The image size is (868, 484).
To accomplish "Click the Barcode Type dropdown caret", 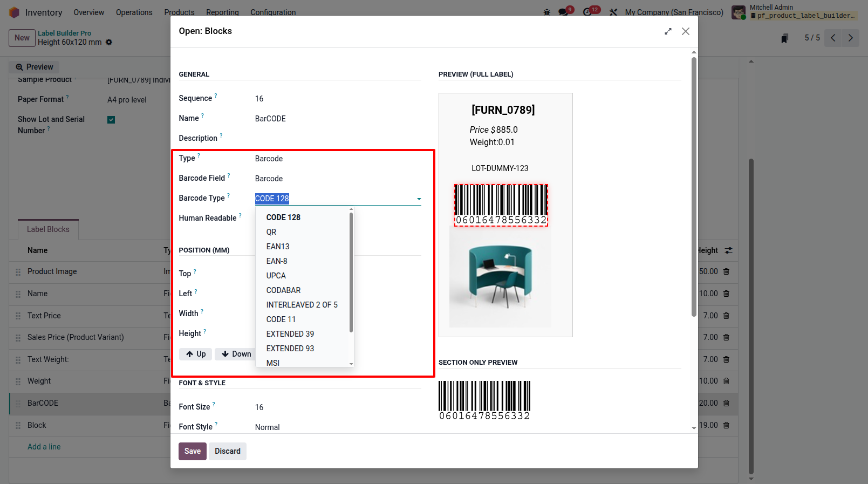I will pos(419,199).
